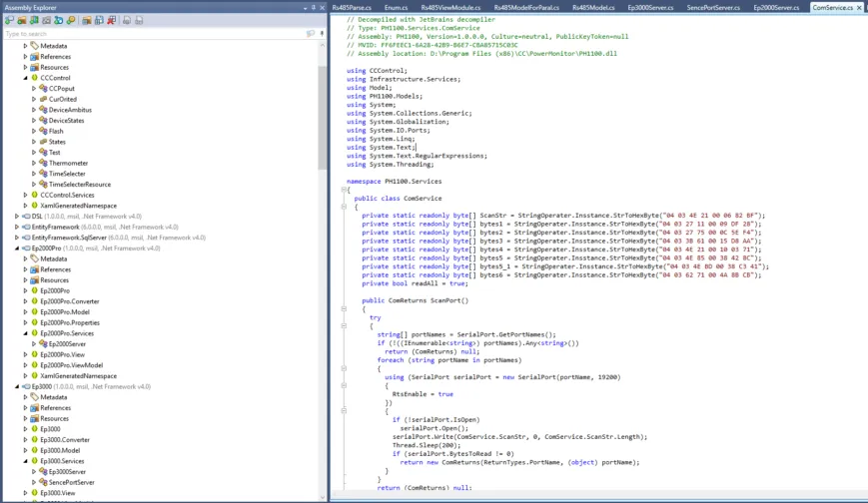Click the Thermometer class icon
Image resolution: width=868 pixels, height=503 pixels.
[43, 163]
